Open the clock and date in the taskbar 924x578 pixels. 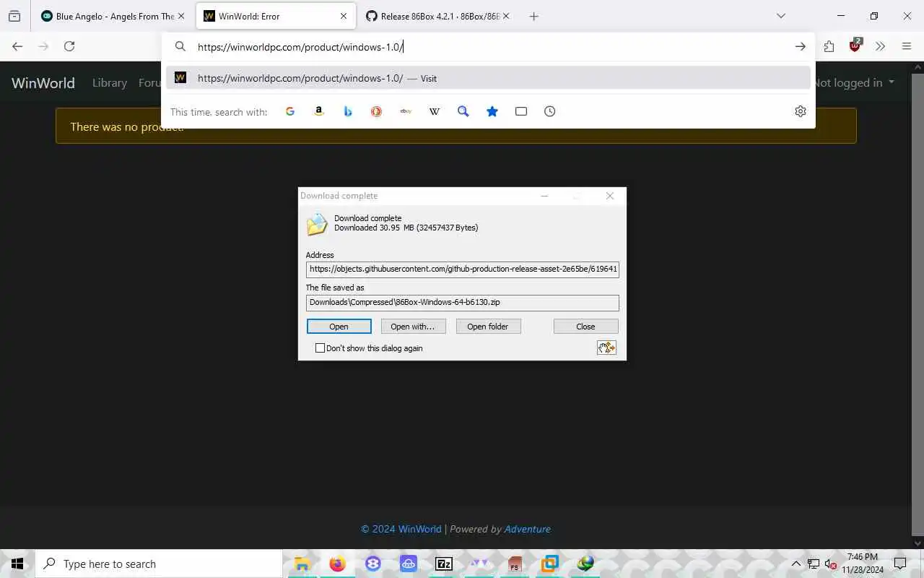862,564
